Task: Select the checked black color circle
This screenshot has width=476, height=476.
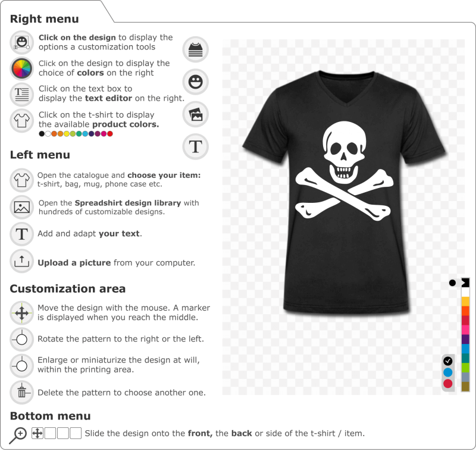Action: coord(448,361)
